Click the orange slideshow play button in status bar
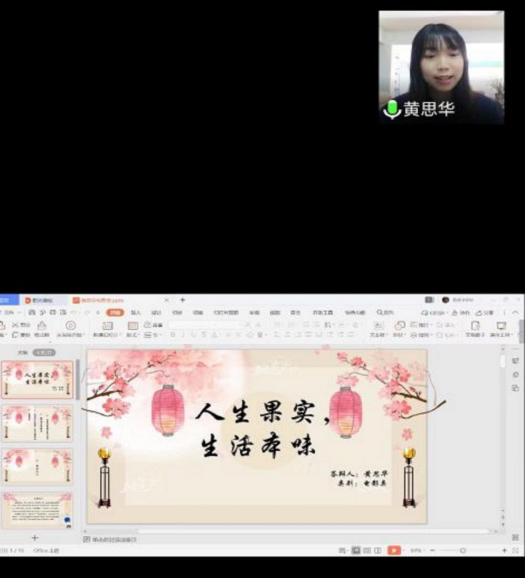The height and width of the screenshot is (578, 525). (x=394, y=550)
